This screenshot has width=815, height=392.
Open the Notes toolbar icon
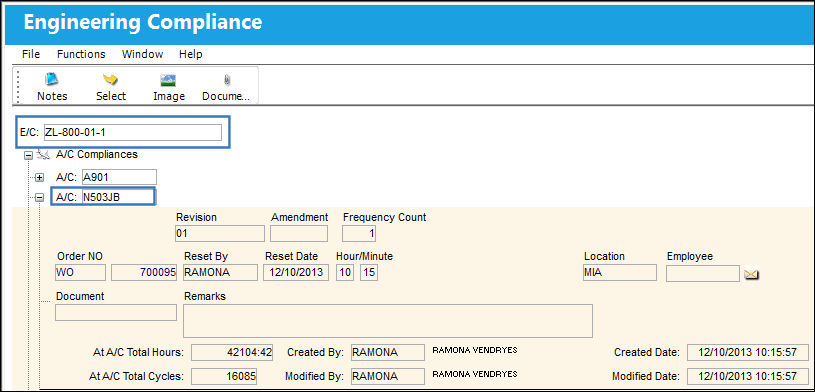coord(52,87)
